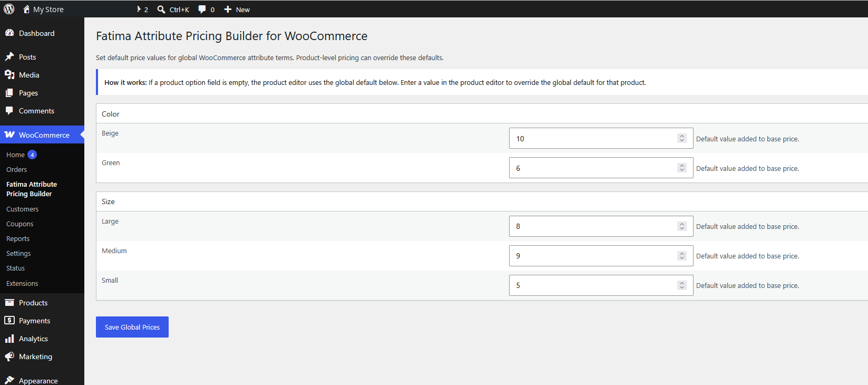Click the Home notification badge showing 4

(32, 155)
